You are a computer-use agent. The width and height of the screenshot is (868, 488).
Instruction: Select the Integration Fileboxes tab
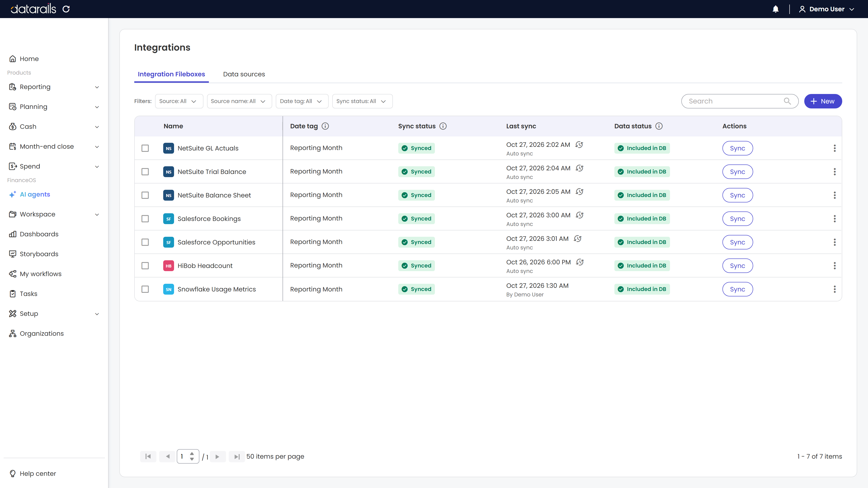pos(171,74)
